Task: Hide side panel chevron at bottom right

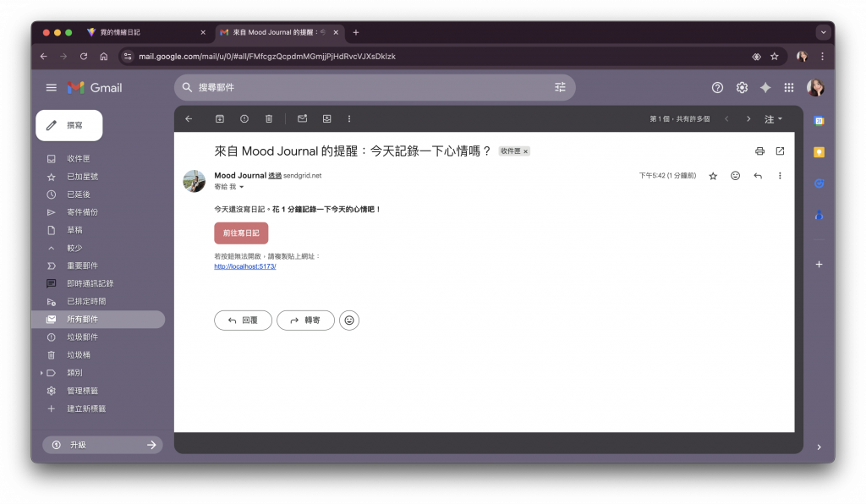Action: [x=819, y=447]
